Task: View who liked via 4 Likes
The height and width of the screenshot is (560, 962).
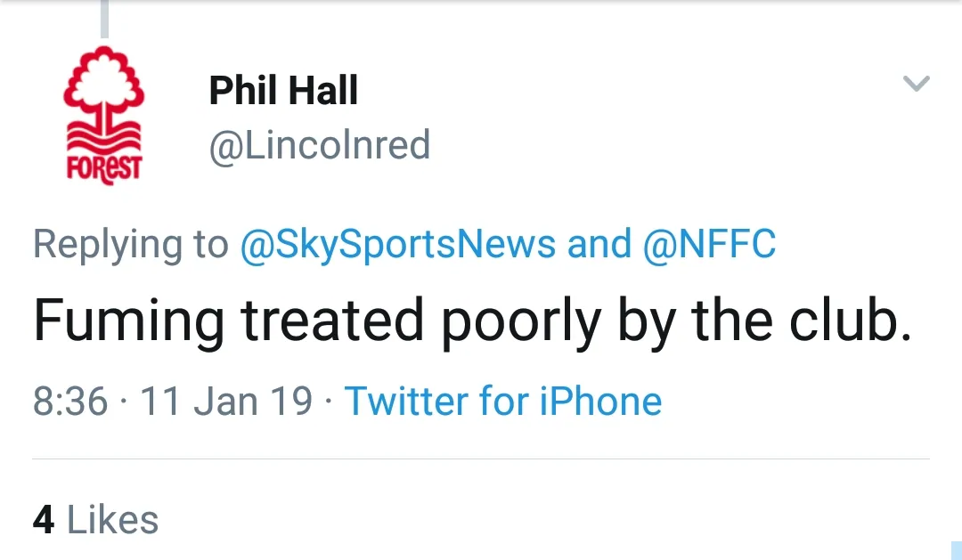Action: coord(95,521)
